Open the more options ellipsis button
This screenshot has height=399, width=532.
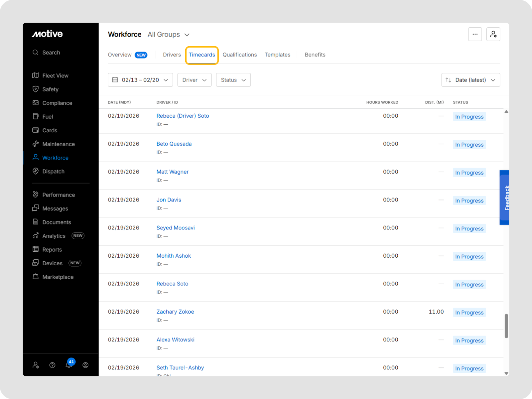coord(475,34)
